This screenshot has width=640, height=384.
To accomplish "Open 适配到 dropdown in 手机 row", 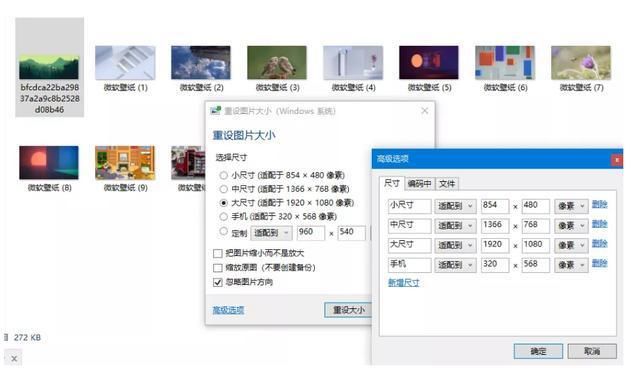I will pyautogui.click(x=455, y=265).
